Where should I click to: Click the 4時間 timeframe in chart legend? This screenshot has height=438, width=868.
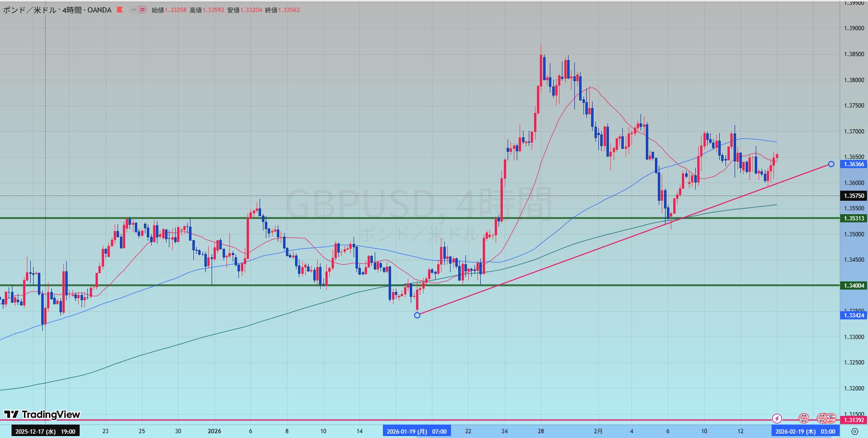(72, 10)
